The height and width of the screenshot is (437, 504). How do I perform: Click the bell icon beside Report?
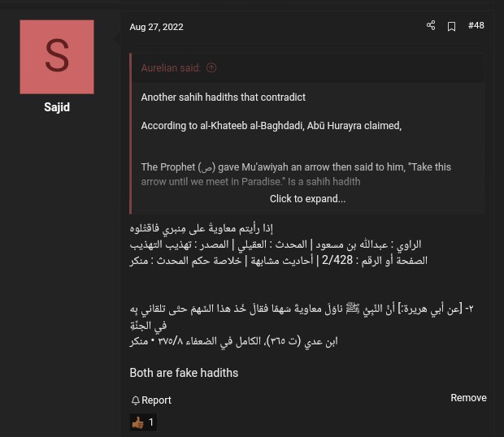tap(135, 400)
